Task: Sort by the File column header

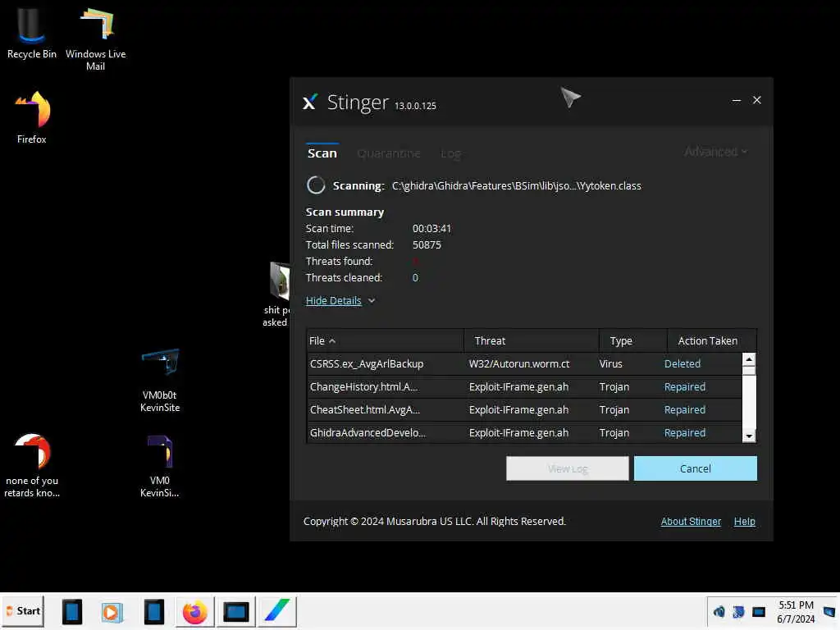Action: click(x=385, y=340)
